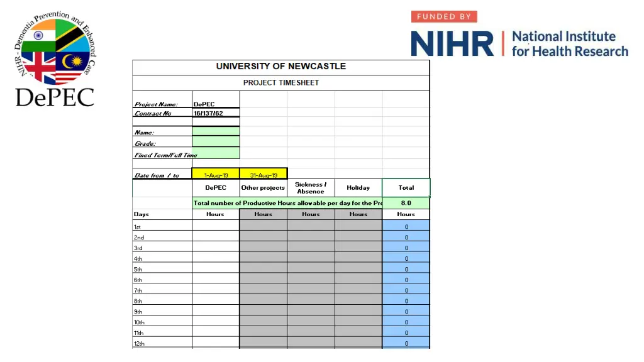Click the Total column header

coord(406,187)
